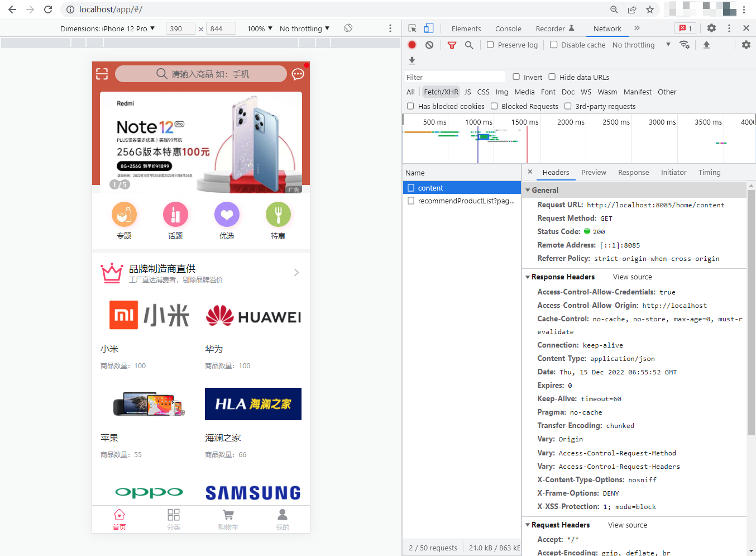Image resolution: width=756 pixels, height=556 pixels.
Task: Check Hide data URLs
Action: point(552,77)
